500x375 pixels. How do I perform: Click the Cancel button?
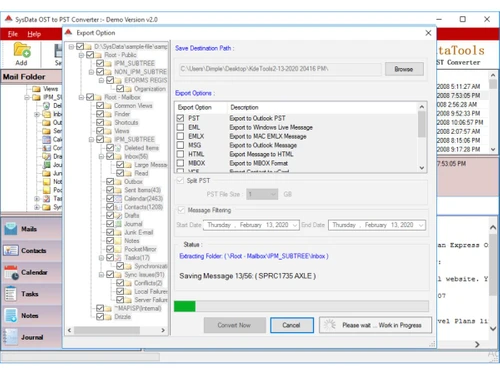pyautogui.click(x=292, y=325)
